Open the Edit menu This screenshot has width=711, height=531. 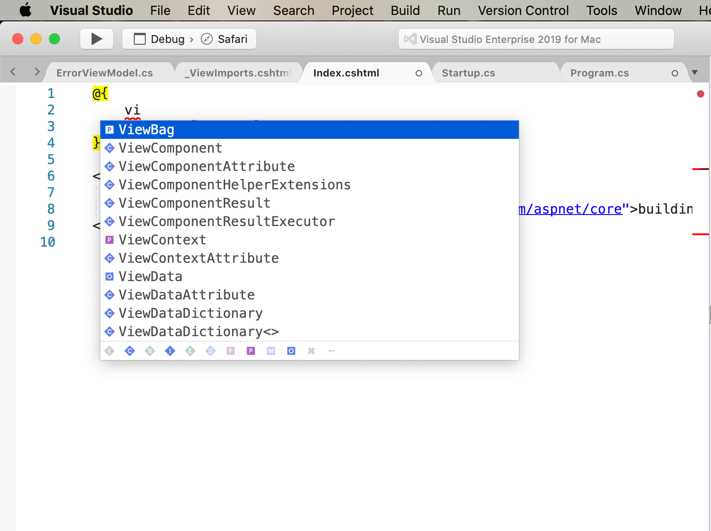click(199, 10)
